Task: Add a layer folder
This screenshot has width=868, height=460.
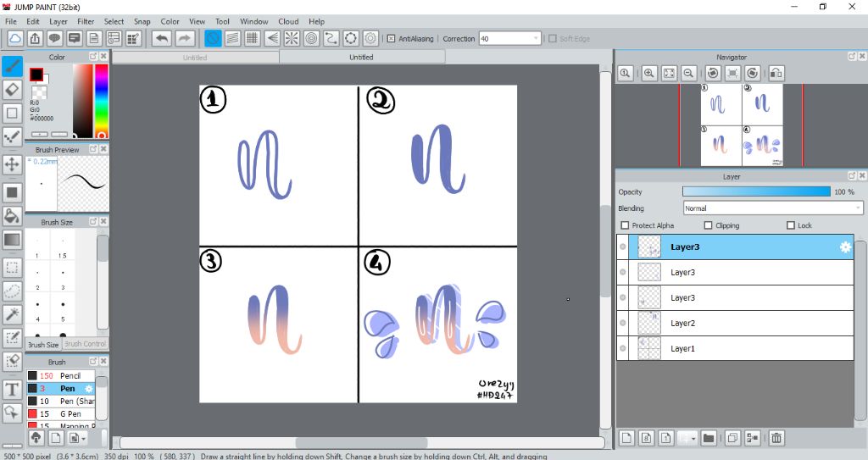Action: pos(709,438)
